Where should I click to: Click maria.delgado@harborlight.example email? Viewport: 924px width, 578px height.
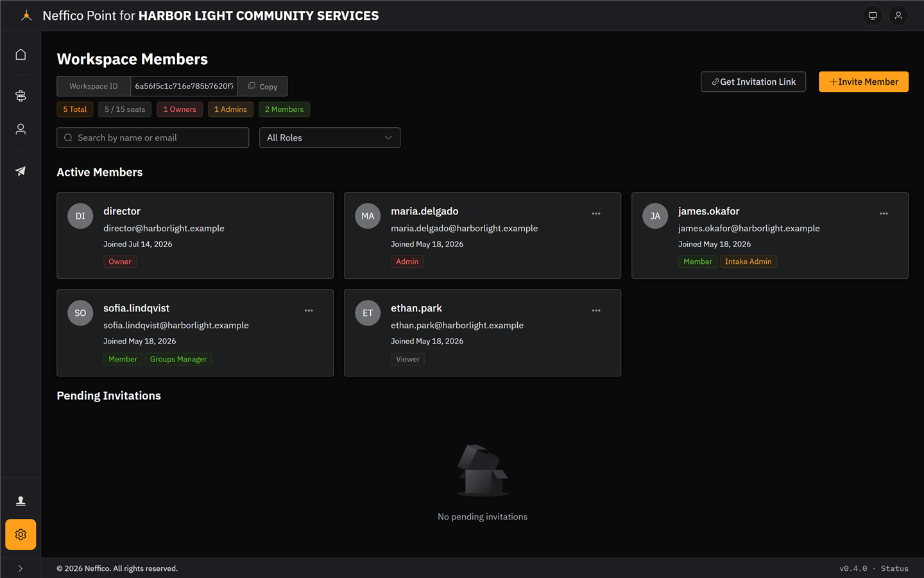tap(464, 228)
